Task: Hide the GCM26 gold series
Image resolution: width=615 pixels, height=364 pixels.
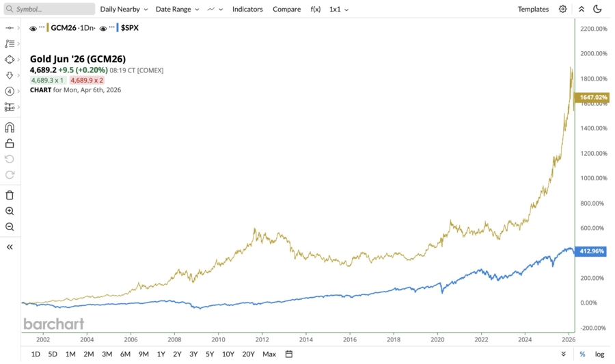Action: coord(33,29)
